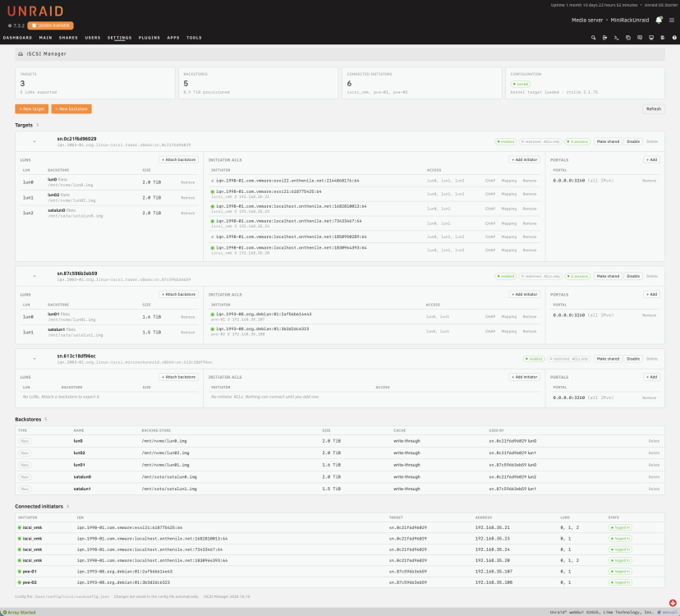
Task: Collapse target sn.613c18df96ec
Action: tap(34, 359)
